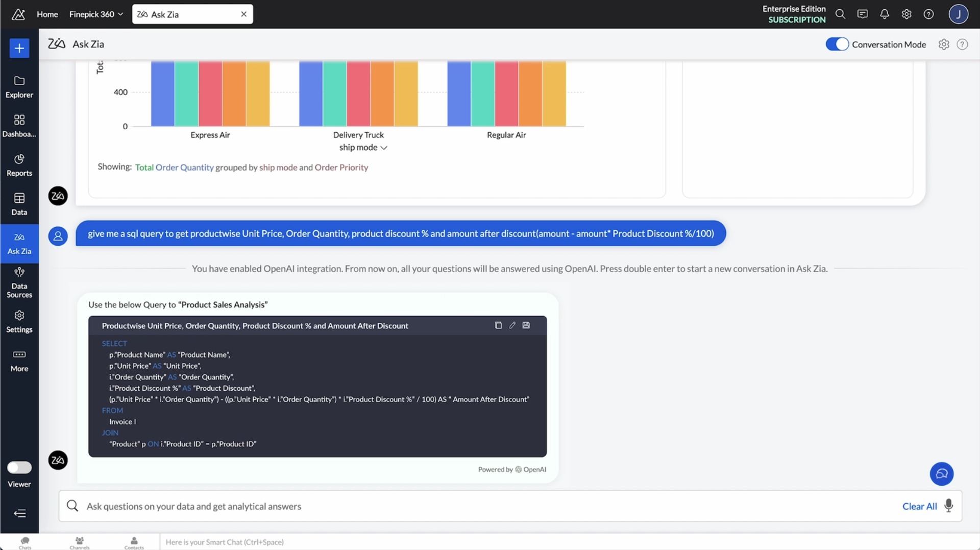Close the Ask Zia tab
Viewport: 980px width, 550px height.
coord(243,14)
